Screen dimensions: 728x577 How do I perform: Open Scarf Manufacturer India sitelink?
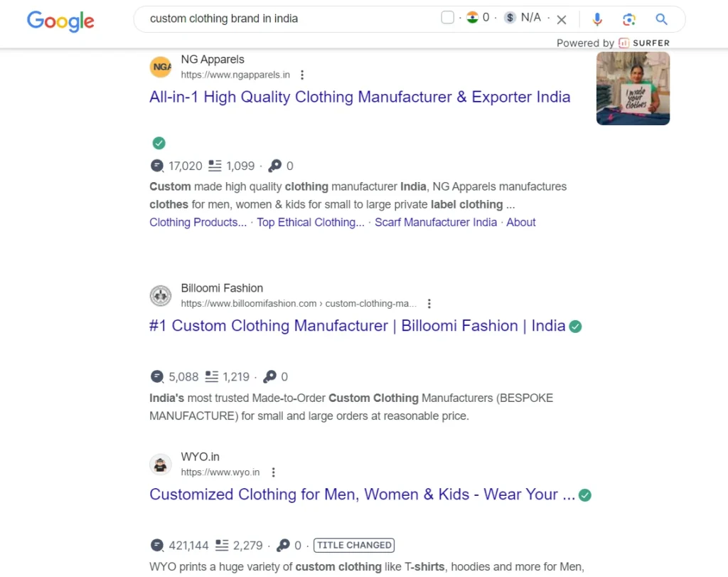[x=436, y=223]
